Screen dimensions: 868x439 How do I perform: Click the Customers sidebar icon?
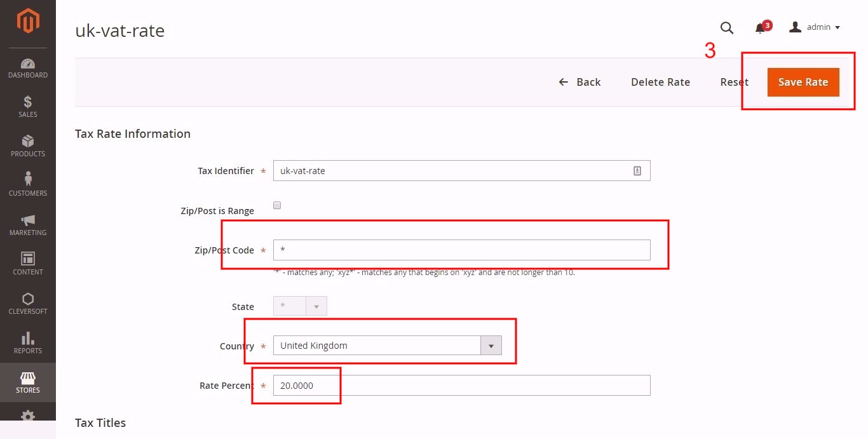coord(28,185)
